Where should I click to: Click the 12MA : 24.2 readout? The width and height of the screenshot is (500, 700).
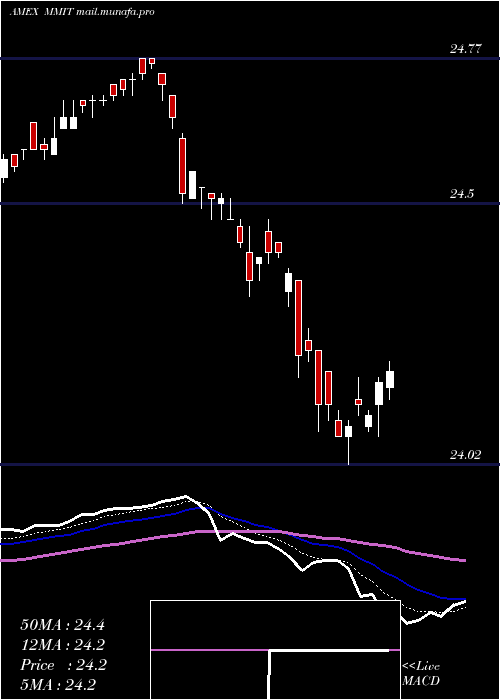[x=63, y=645]
